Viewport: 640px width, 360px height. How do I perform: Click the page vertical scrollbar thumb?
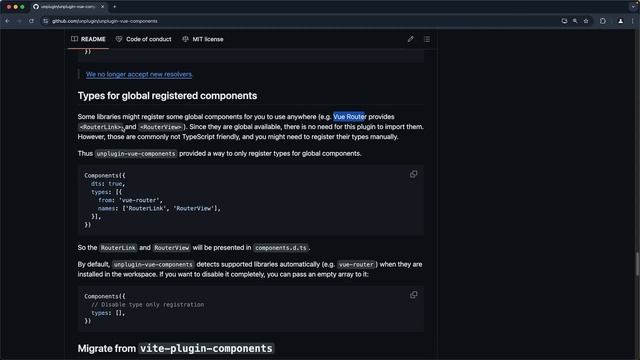pyautogui.click(x=637, y=264)
